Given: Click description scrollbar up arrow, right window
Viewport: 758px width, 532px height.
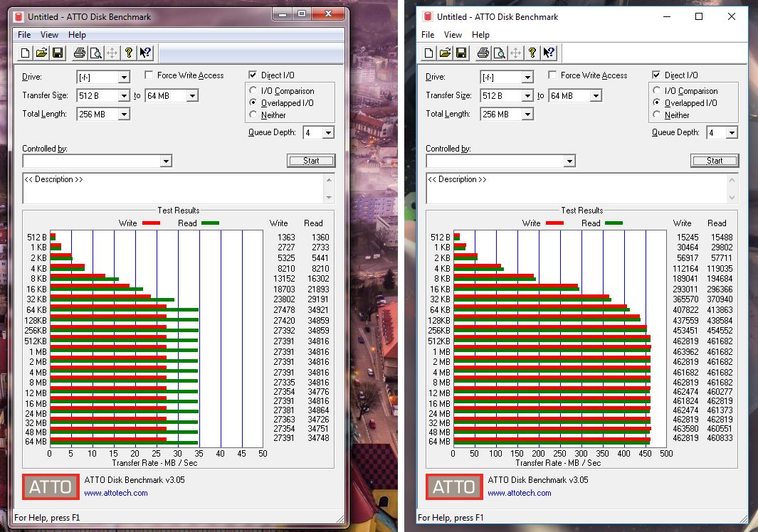Looking at the screenshot, I should pyautogui.click(x=732, y=180).
